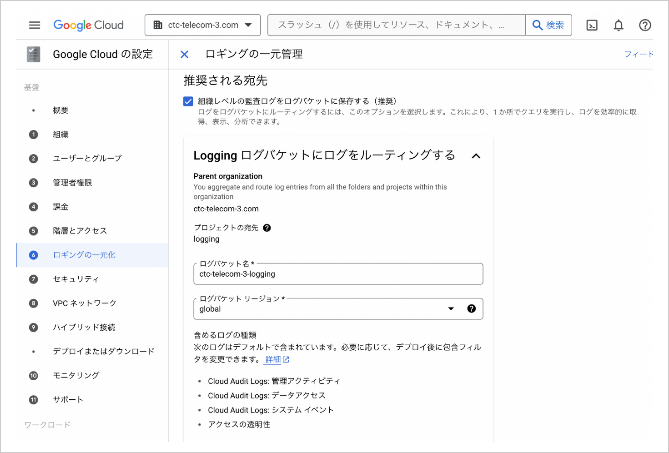
Task: Click the step 7 number badge
Action: (x=33, y=279)
